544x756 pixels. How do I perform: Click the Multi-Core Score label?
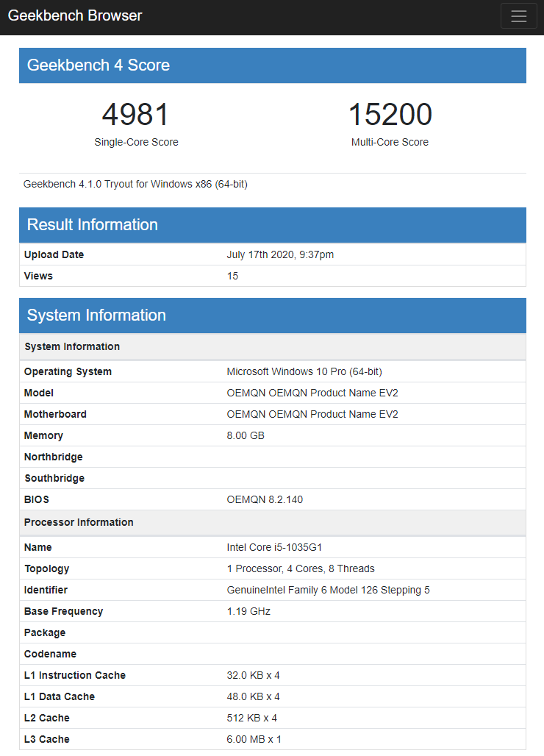390,142
